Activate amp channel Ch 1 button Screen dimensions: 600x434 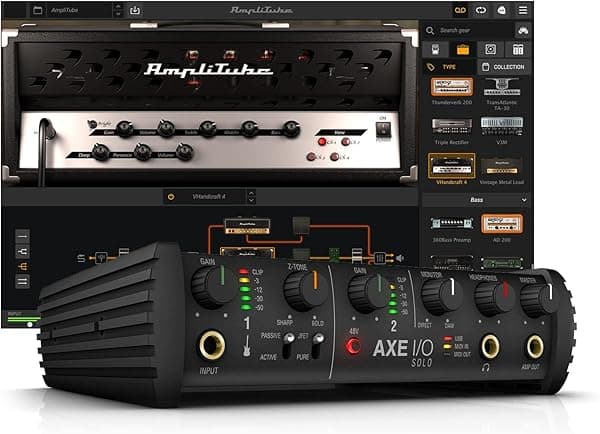322,142
